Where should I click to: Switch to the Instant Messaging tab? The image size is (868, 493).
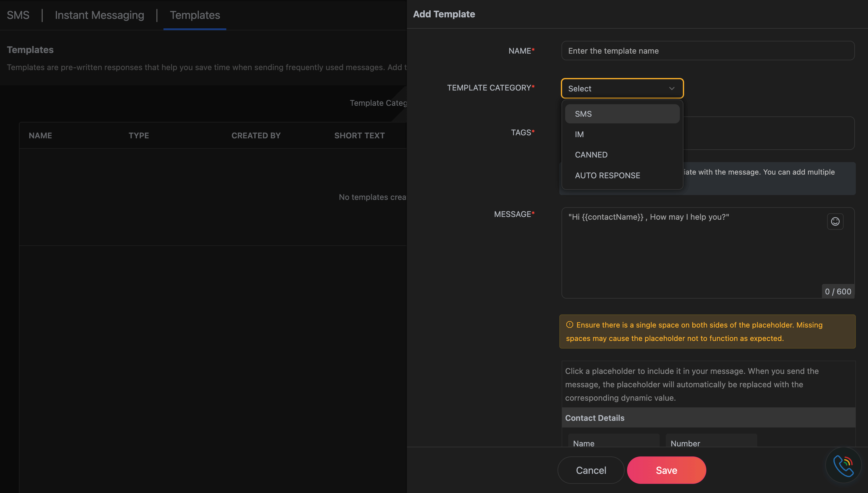[x=99, y=15]
